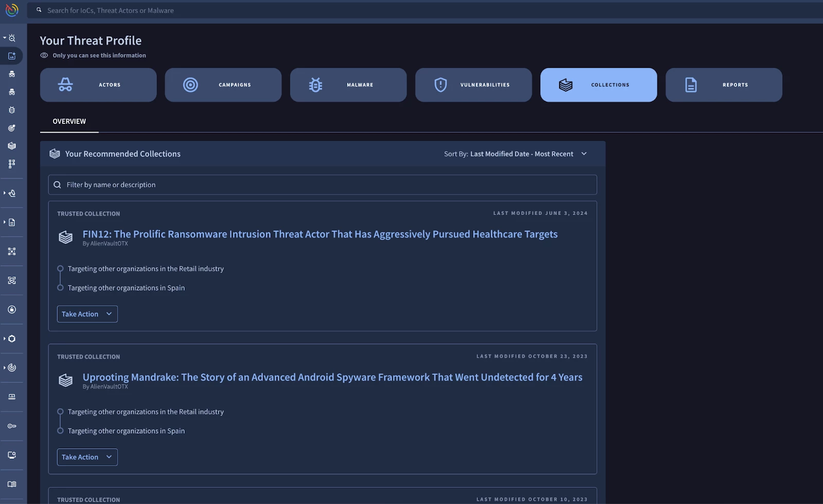Click the lock circle icon in the sidebar

pyautogui.click(x=12, y=310)
